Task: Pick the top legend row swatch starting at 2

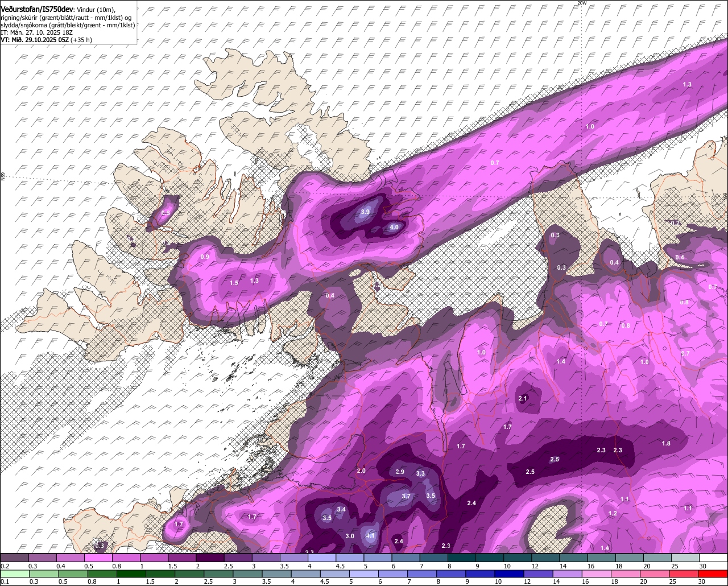Action: (x=210, y=558)
